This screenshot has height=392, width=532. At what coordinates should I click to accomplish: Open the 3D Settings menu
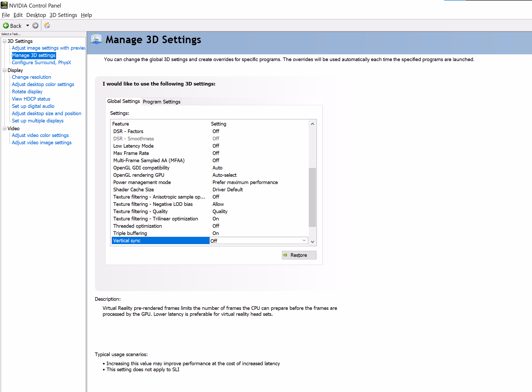point(63,15)
